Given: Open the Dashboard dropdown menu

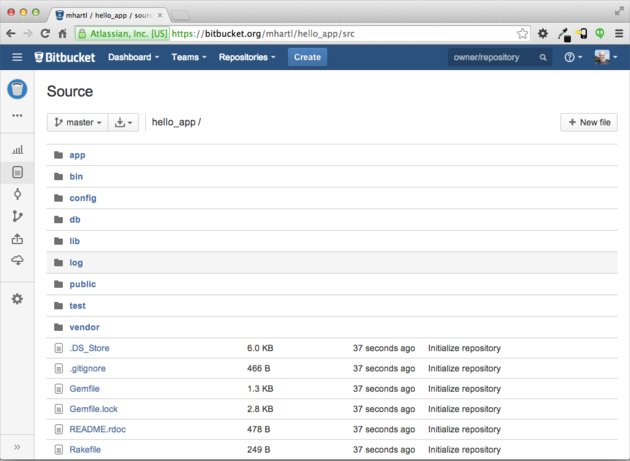Looking at the screenshot, I should tap(133, 57).
